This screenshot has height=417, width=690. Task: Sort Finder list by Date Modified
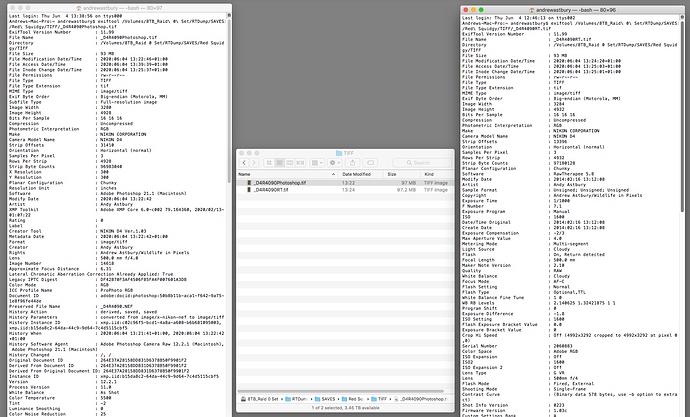(x=360, y=174)
